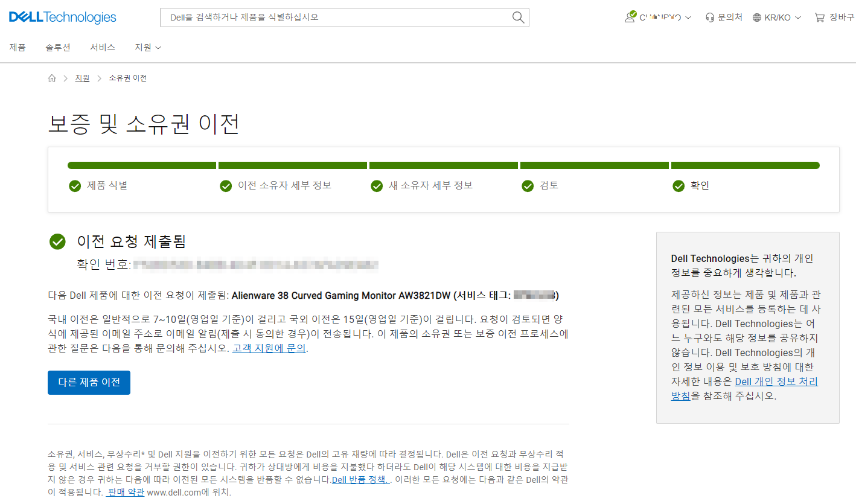Screen dimensions: 856x504
Task: Click the globe region icon
Action: pos(757,18)
